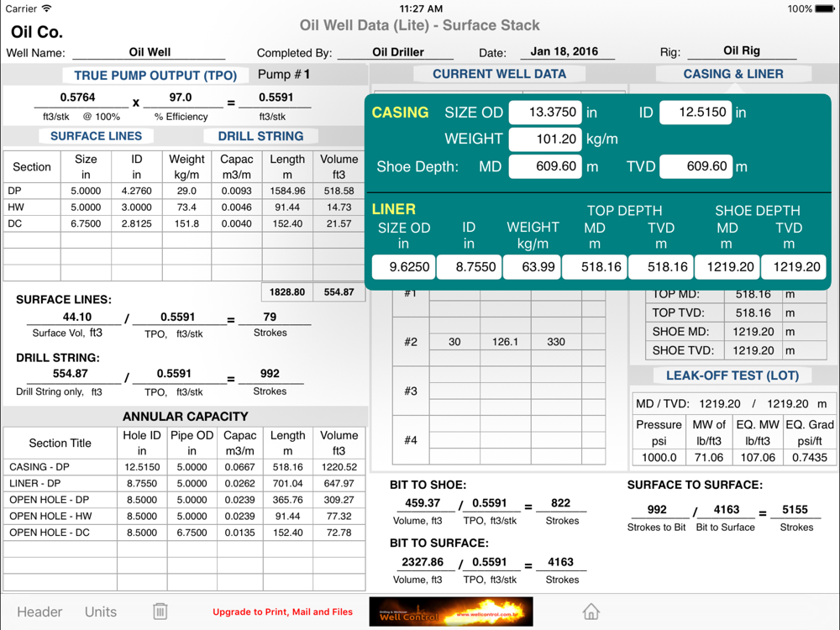The image size is (840, 630).
Task: Switch to the Drill String tab
Action: 260,136
